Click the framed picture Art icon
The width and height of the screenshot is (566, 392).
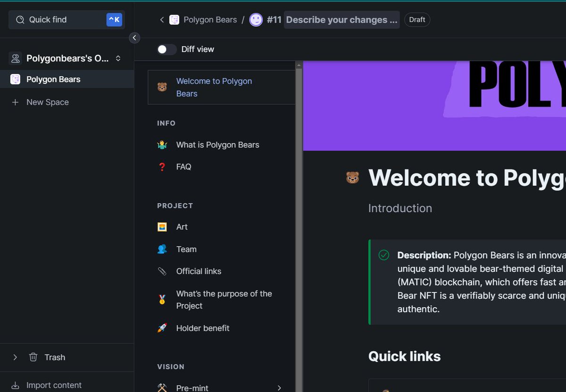pyautogui.click(x=162, y=227)
